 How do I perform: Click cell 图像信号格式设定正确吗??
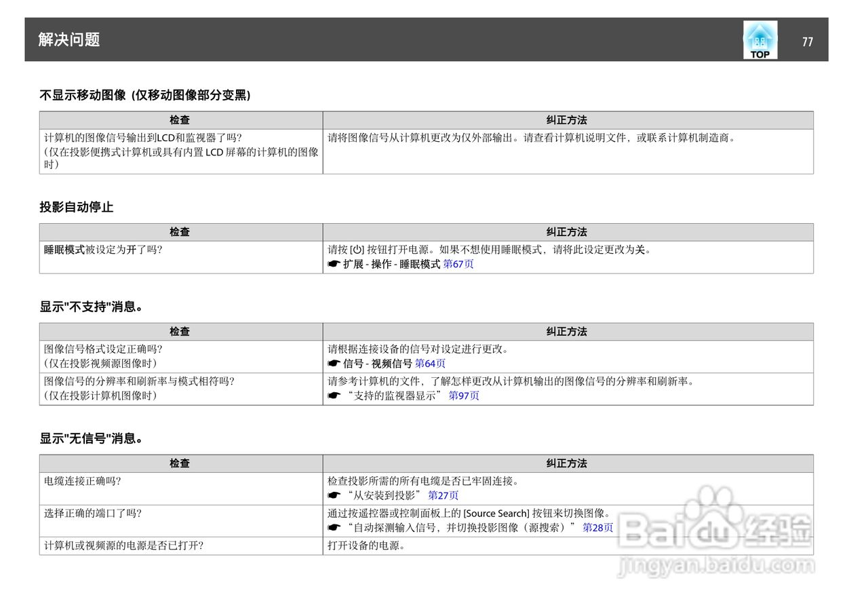pos(181,357)
